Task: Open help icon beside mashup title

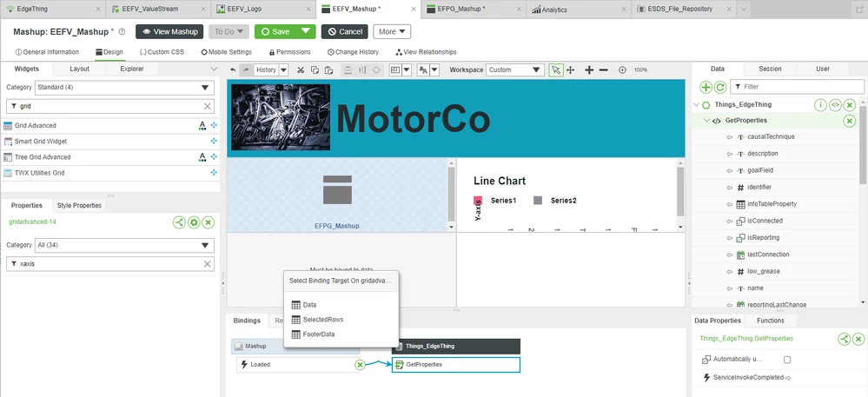Action: (x=123, y=32)
